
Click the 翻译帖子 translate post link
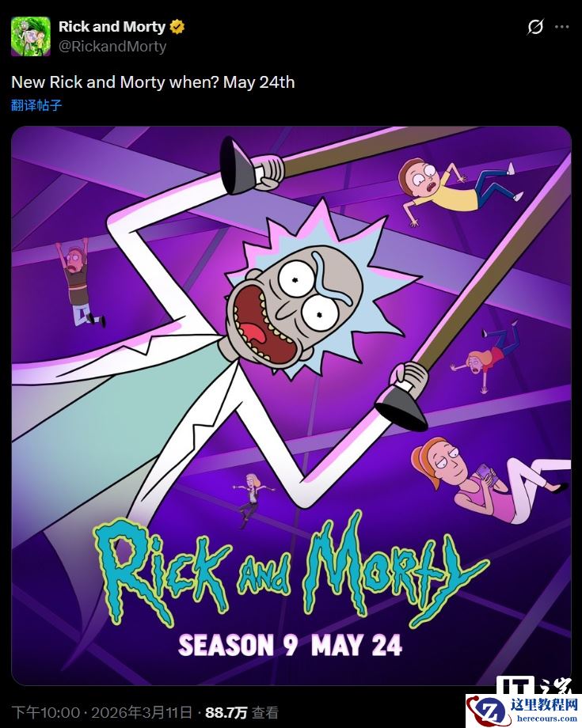click(36, 105)
